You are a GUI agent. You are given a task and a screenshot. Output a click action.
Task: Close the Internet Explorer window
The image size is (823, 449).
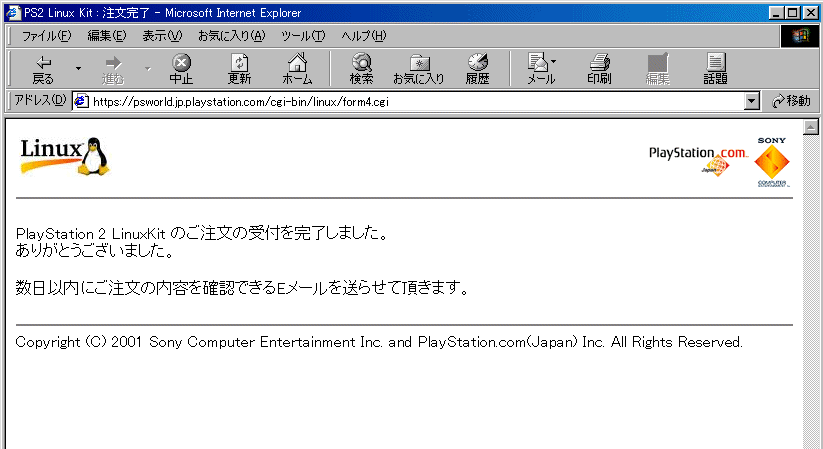click(811, 13)
